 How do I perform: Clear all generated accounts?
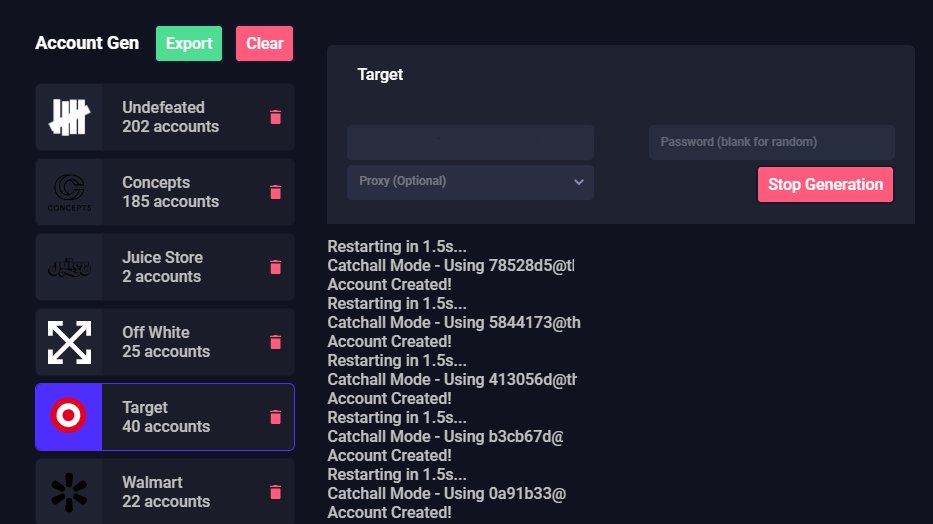click(x=264, y=43)
